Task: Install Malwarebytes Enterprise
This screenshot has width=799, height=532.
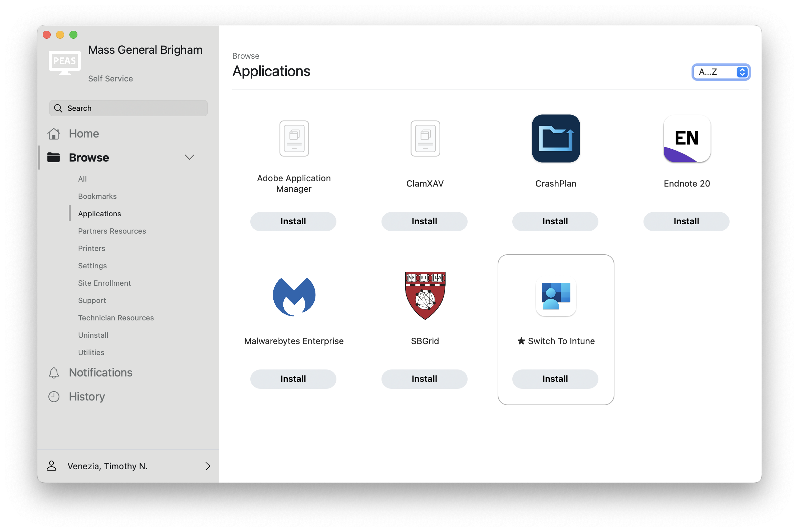Action: coord(293,379)
